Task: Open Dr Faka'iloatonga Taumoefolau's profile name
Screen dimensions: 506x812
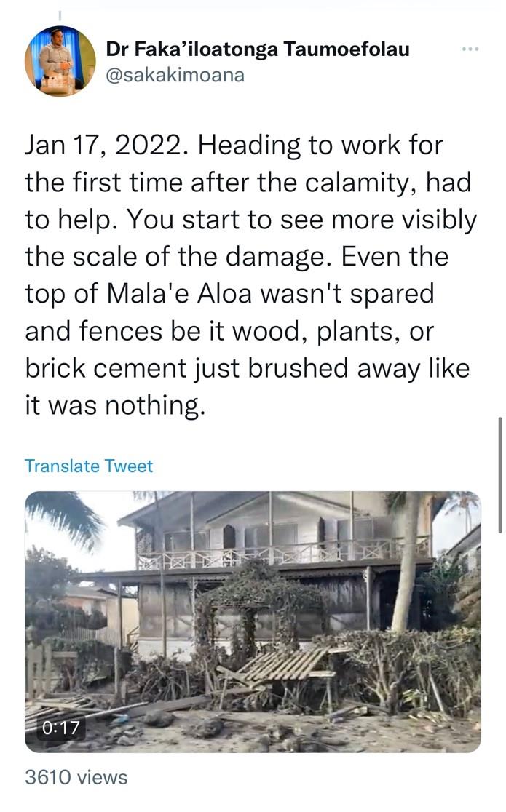Action: pyautogui.click(x=258, y=49)
